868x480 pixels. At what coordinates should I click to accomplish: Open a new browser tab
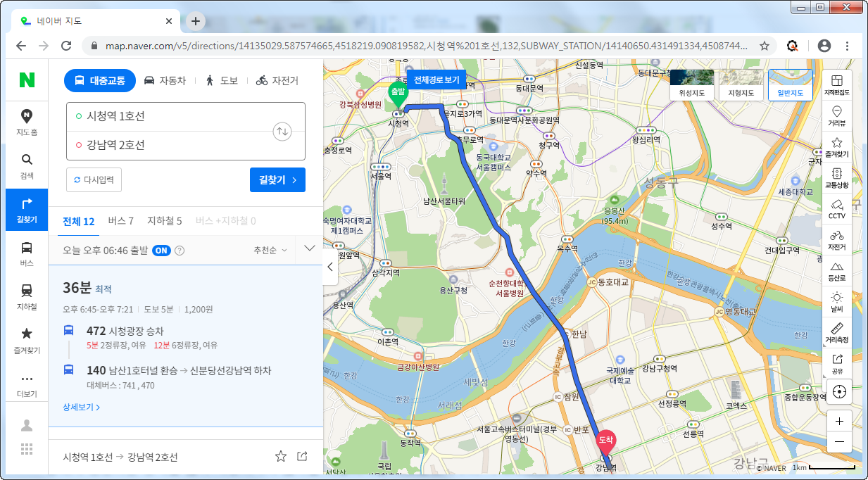pyautogui.click(x=196, y=21)
